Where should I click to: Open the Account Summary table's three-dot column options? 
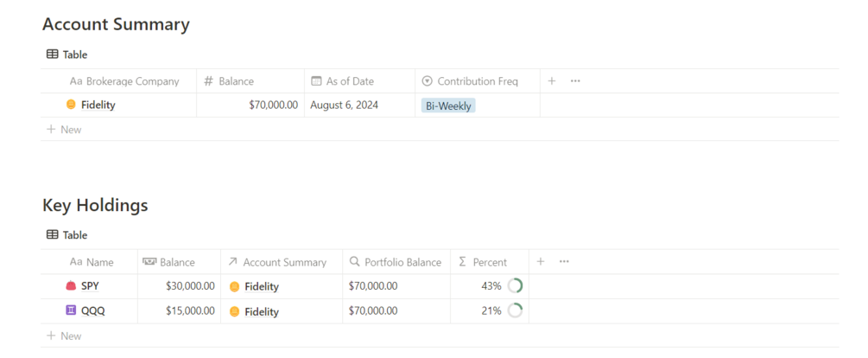[575, 81]
